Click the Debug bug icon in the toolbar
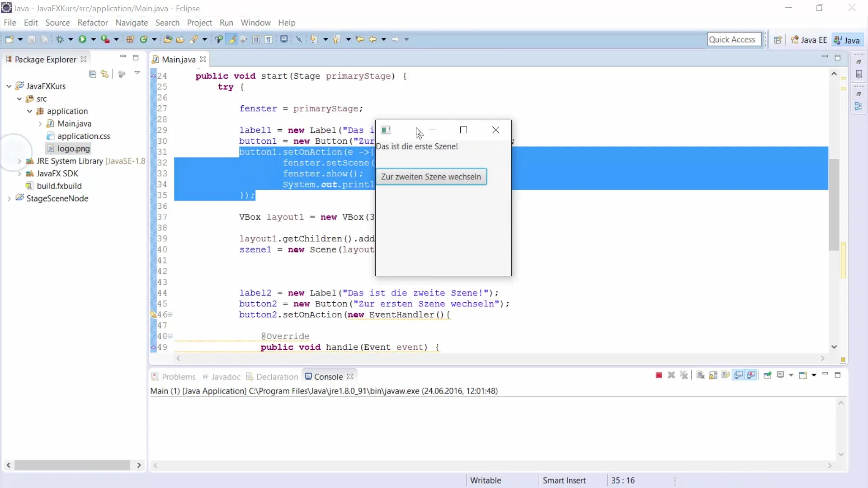Image resolution: width=868 pixels, height=488 pixels. click(x=60, y=39)
